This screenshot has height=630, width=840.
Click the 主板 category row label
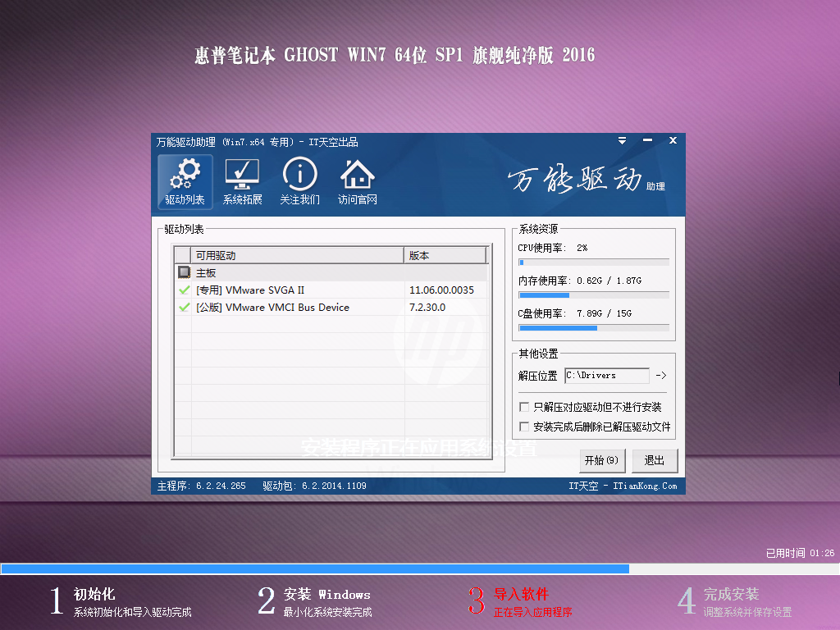click(206, 272)
